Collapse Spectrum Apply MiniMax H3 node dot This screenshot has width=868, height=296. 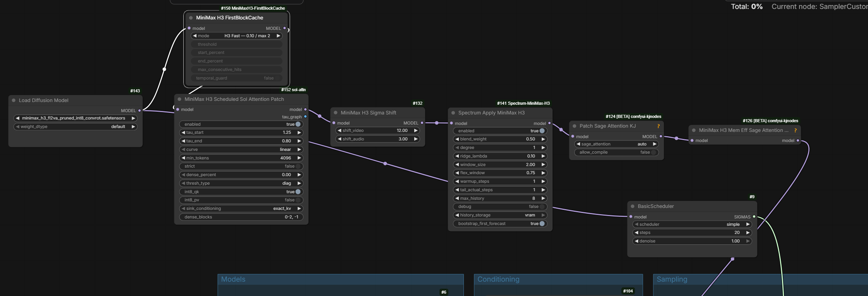[453, 113]
